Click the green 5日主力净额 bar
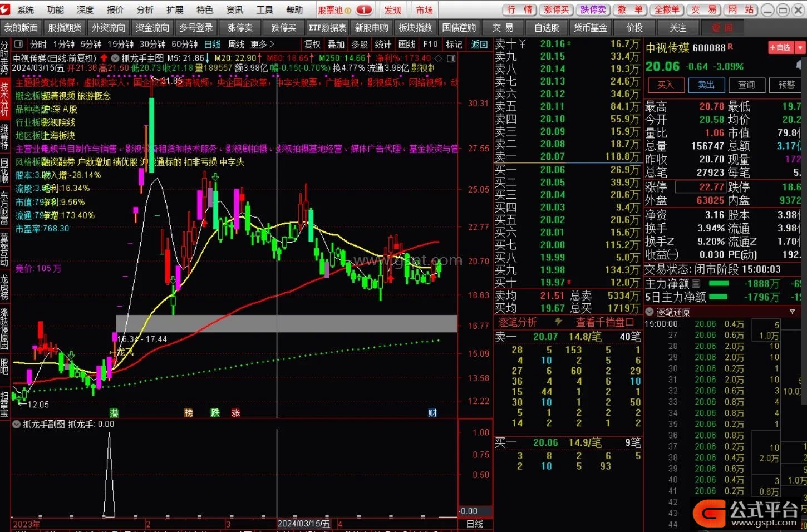The image size is (807, 532). 719,297
